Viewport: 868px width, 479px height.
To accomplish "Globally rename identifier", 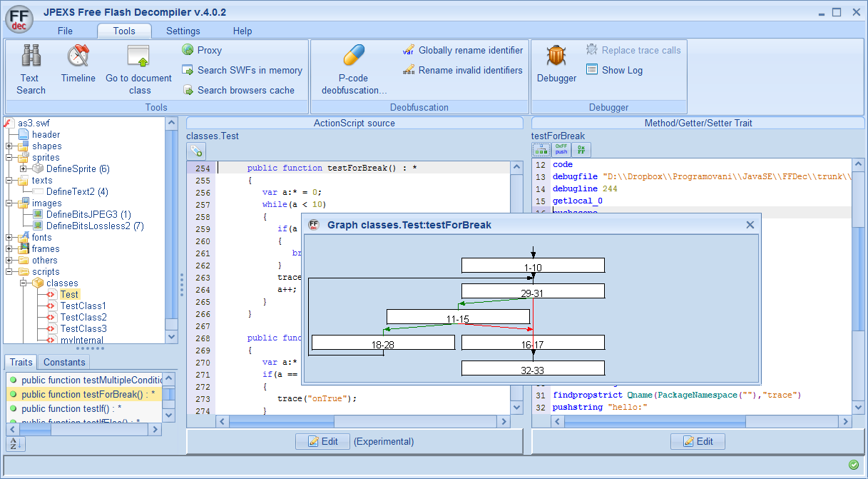I will (463, 50).
